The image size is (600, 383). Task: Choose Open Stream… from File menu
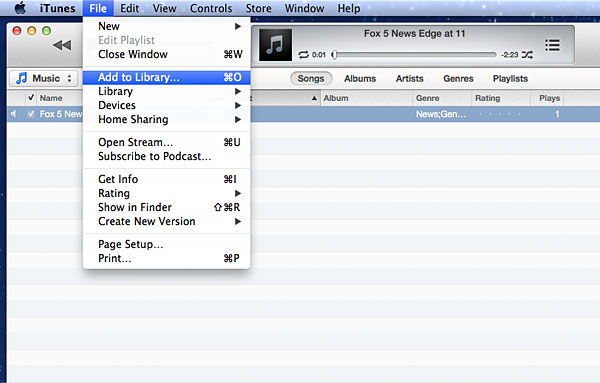(x=166, y=142)
